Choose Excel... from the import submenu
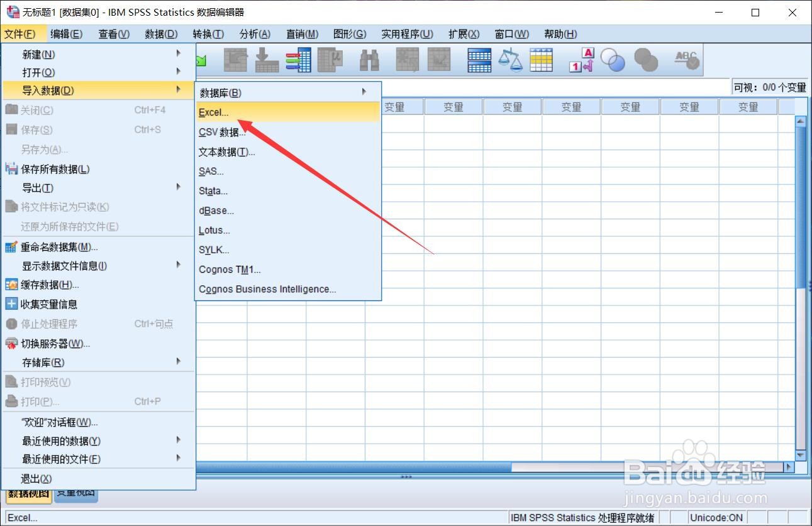Screen dimensions: 812x526 click(288, 112)
